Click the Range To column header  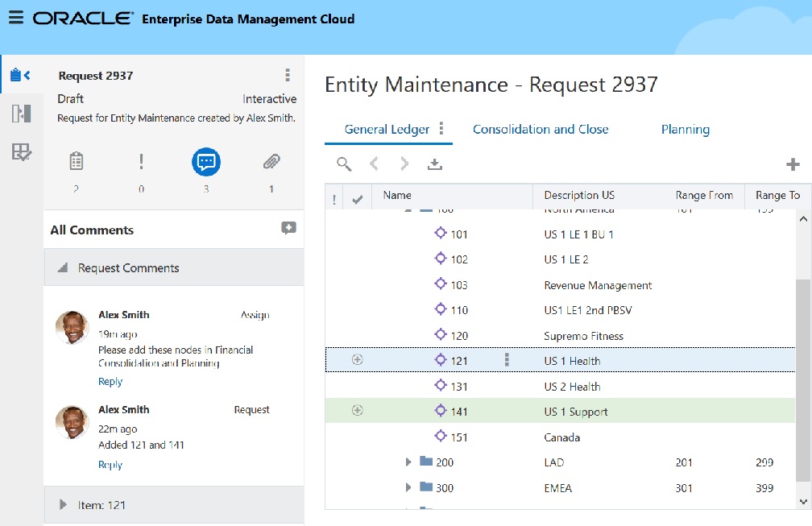777,195
